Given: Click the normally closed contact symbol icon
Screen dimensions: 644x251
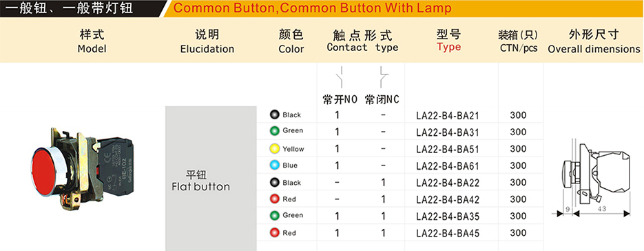Looking at the screenshot, I should click(x=383, y=77).
